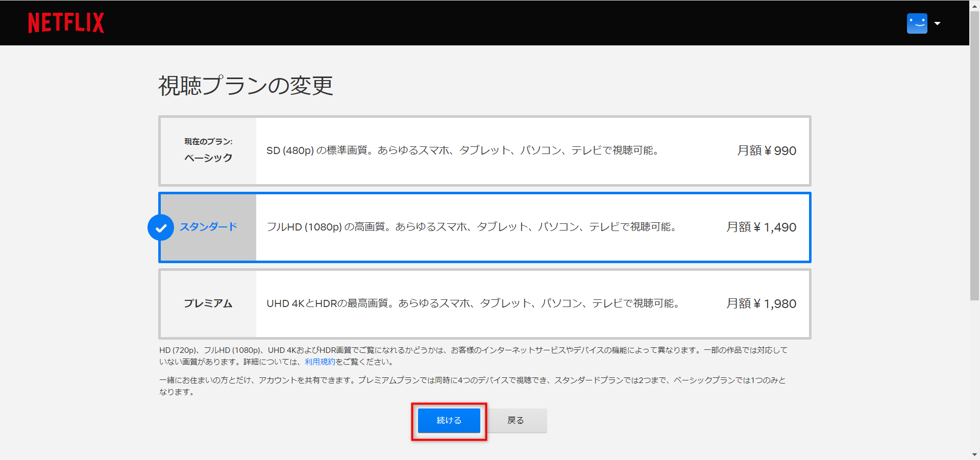
Task: Choose the プレミアム plan label
Action: pyautogui.click(x=208, y=303)
